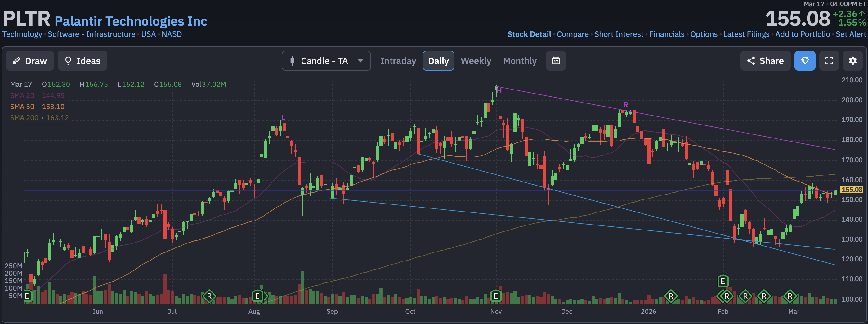868x324 pixels.
Task: Click the Share chart button
Action: pos(765,61)
